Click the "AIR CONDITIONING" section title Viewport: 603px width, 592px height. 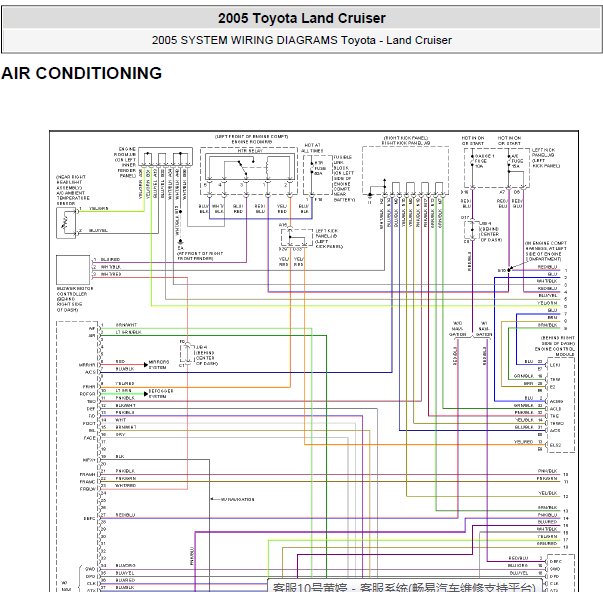click(x=82, y=73)
